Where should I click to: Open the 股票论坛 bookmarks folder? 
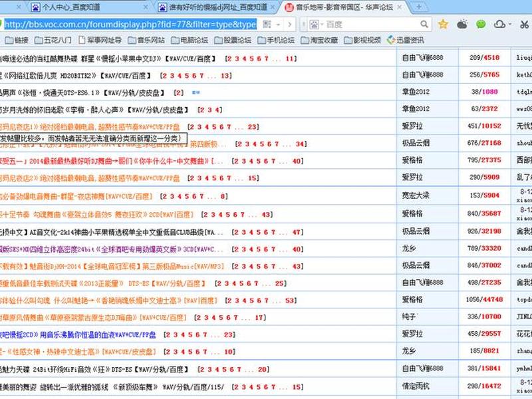[x=233, y=40]
